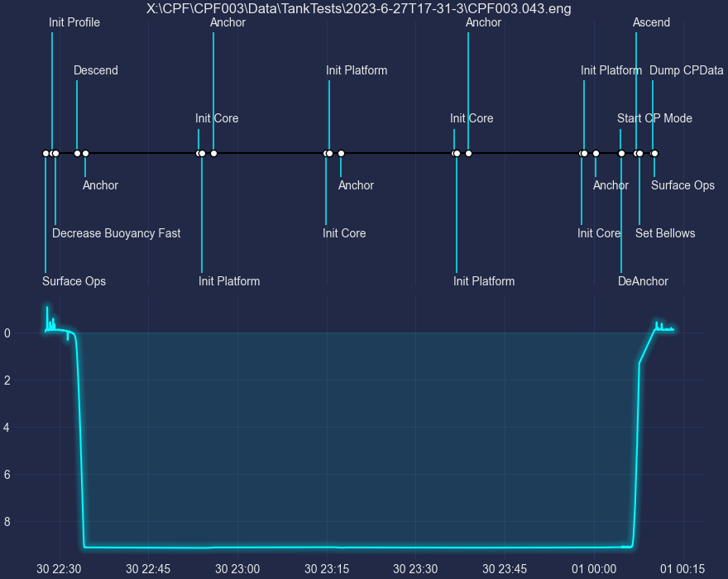This screenshot has height=579, width=728.
Task: Click the Anchor label just below Descend
Action: (100, 185)
